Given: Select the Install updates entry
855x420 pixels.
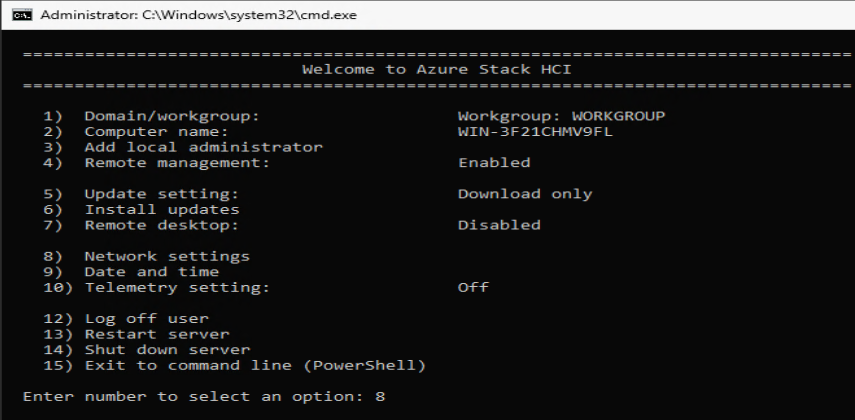Looking at the screenshot, I should click(161, 210).
